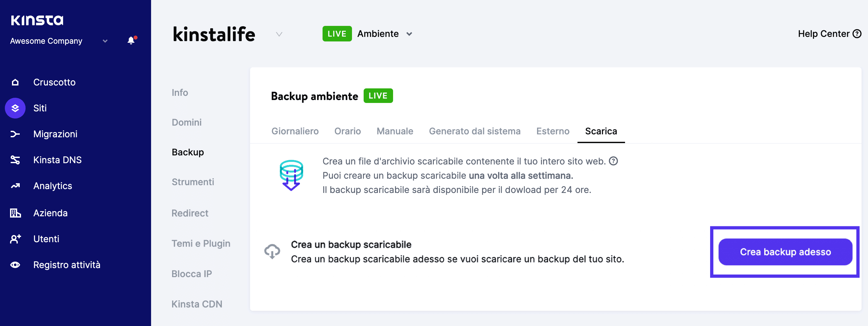
Task: Click the Azienda building icon
Action: pos(15,213)
